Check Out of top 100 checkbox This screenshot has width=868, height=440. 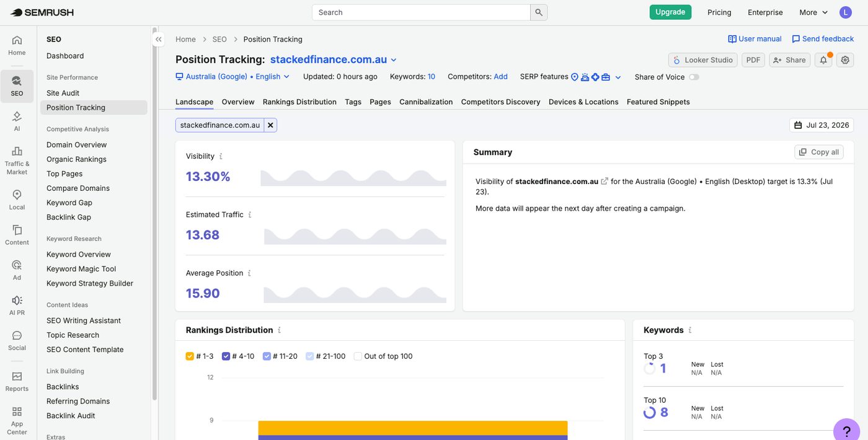(x=358, y=356)
